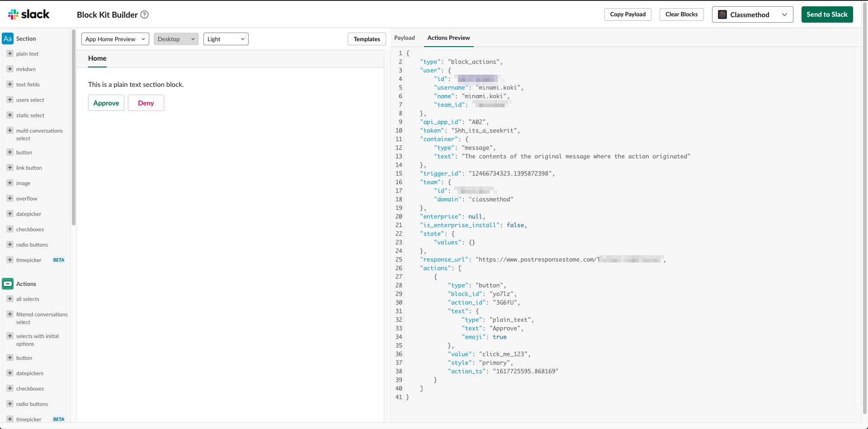This screenshot has width=868, height=429.
Task: Click the "click_me_123" value in JSON
Action: click(503, 354)
